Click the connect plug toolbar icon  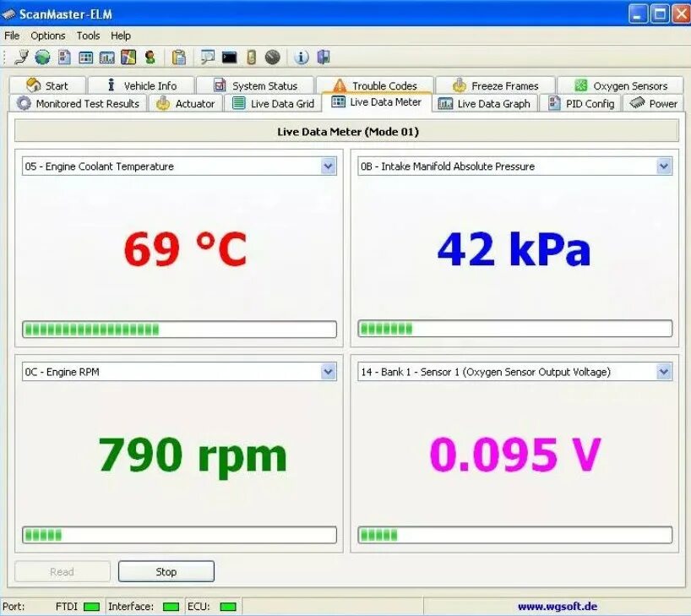click(x=21, y=57)
